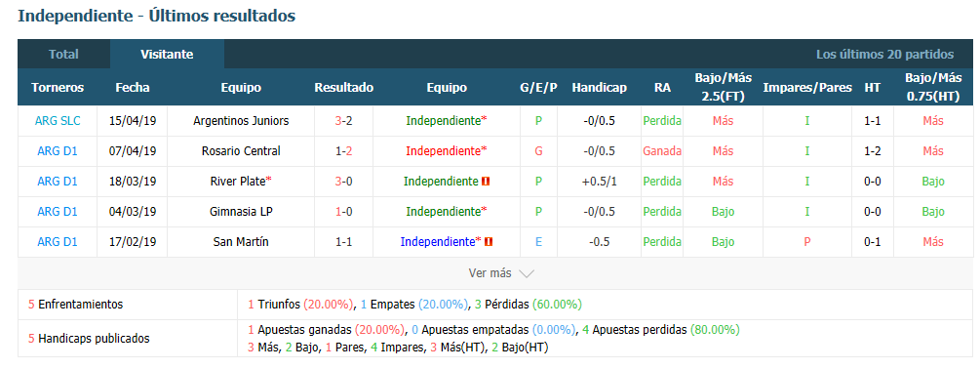
Task: Open ARG SLC tournament link
Action: point(58,121)
